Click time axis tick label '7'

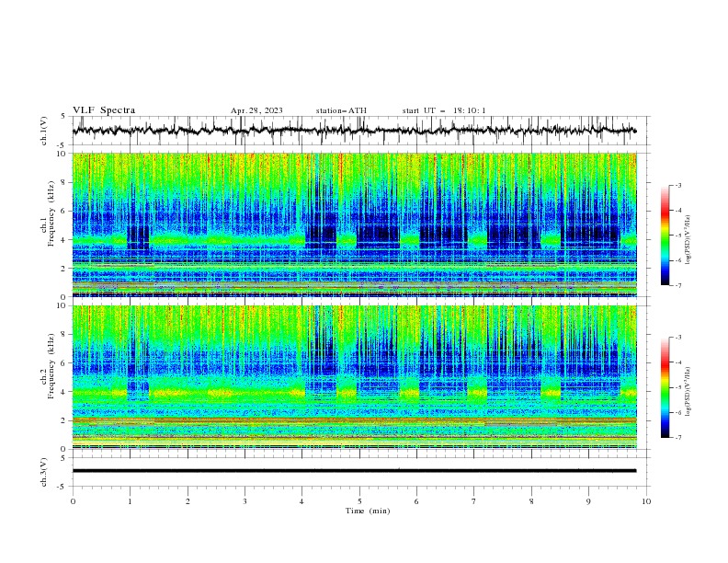point(474,501)
